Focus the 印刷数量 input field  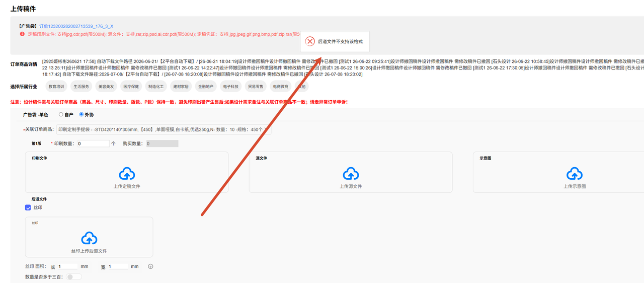click(x=93, y=144)
